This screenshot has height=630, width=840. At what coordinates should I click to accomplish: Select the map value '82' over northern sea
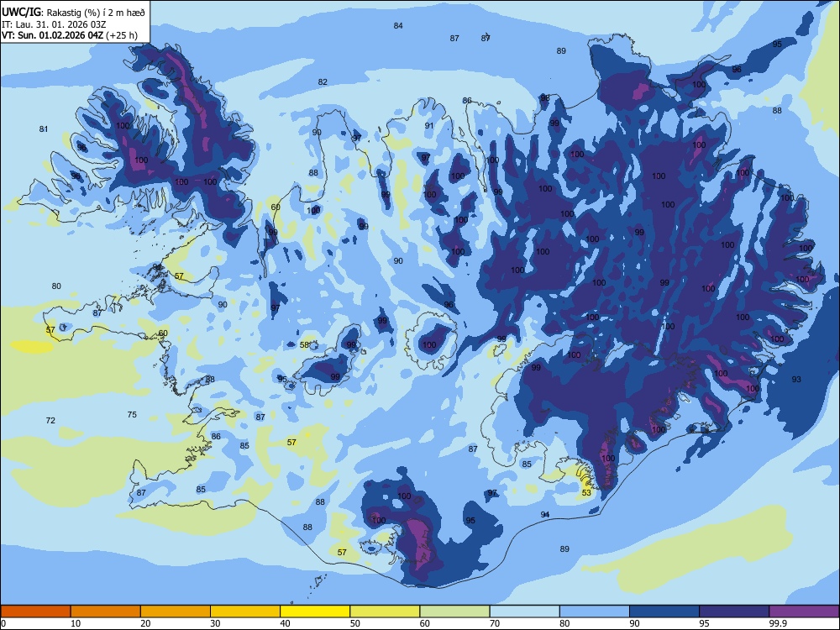pos(323,82)
